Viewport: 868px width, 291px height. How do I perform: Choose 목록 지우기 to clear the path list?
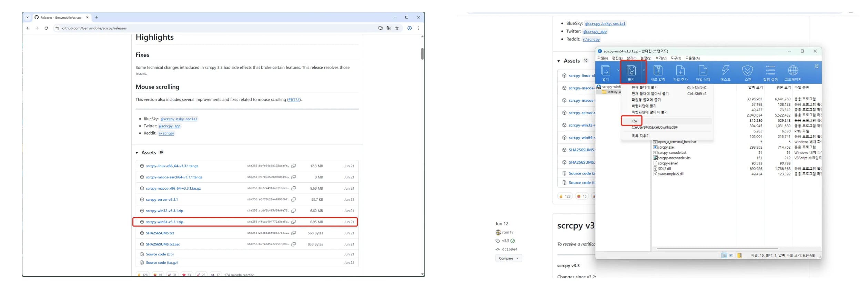[667, 136]
